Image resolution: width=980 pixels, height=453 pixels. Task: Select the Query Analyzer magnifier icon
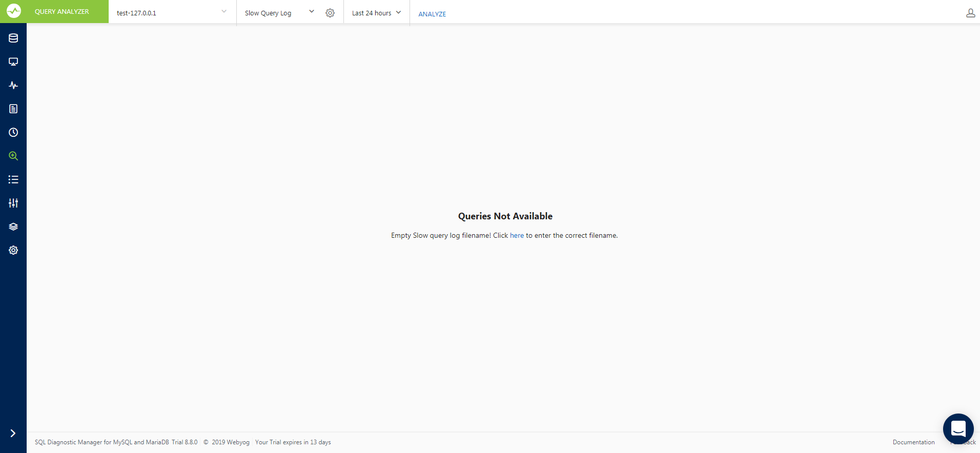click(x=13, y=156)
